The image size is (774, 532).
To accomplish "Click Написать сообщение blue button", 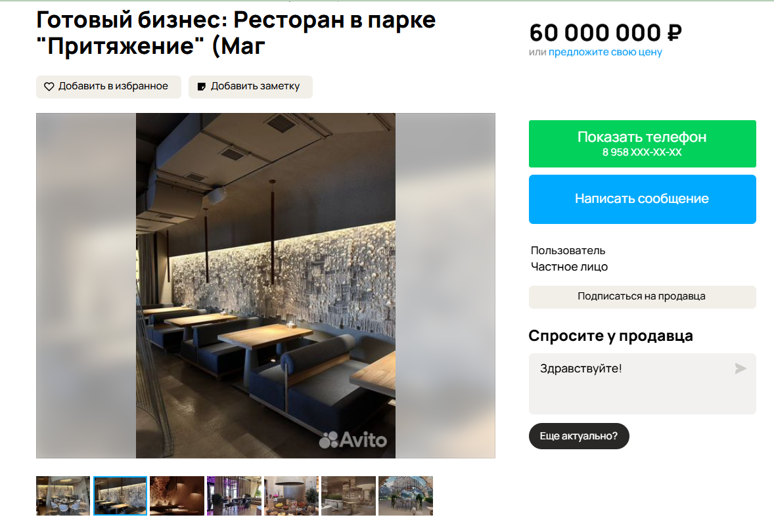I will click(x=642, y=199).
